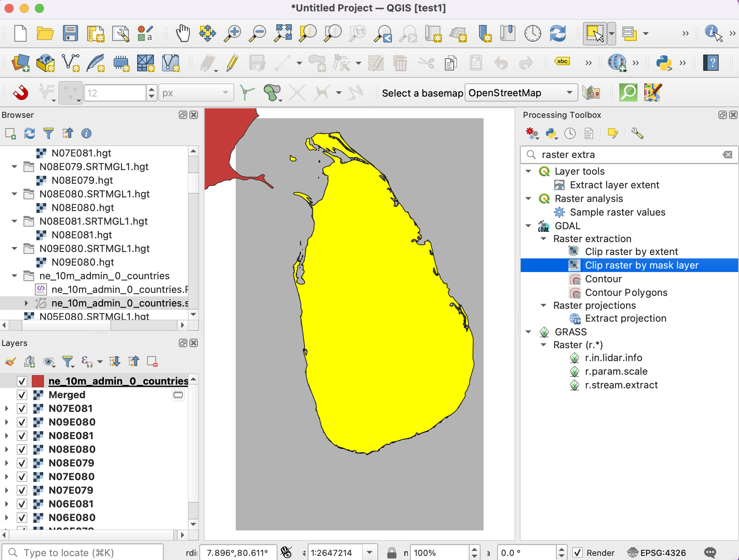Screen dimensions: 739x560
Task: Click the Save Project floppy icon
Action: pyautogui.click(x=70, y=33)
